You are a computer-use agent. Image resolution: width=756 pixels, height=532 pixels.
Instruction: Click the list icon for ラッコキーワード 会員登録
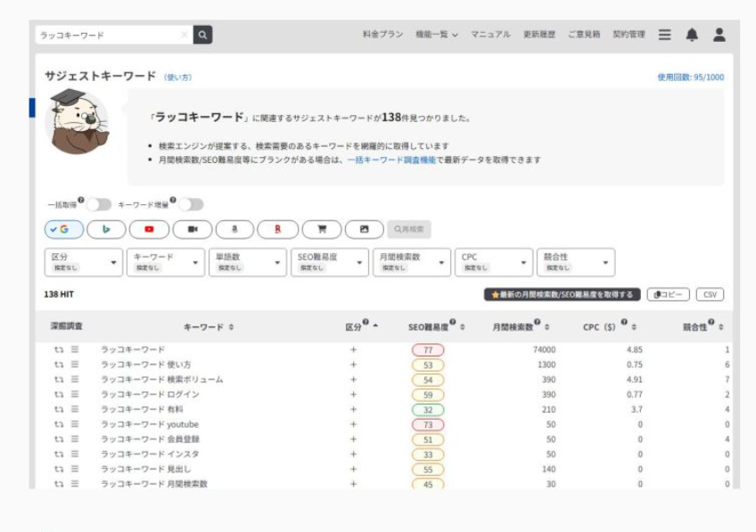[x=75, y=439]
